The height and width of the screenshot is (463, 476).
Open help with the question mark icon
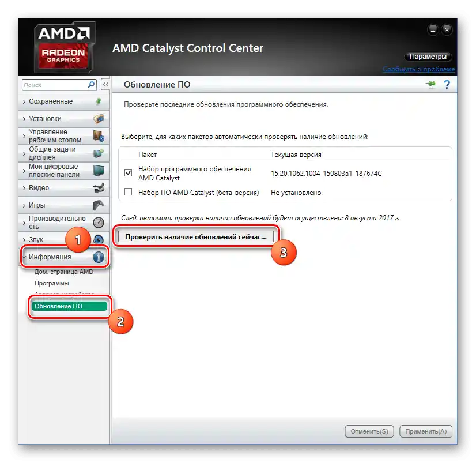pos(447,84)
